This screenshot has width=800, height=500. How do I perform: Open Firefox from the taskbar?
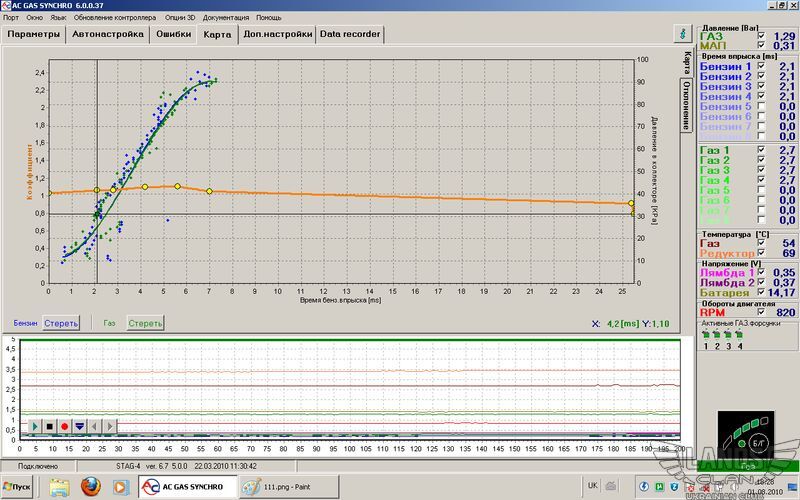tap(90, 487)
